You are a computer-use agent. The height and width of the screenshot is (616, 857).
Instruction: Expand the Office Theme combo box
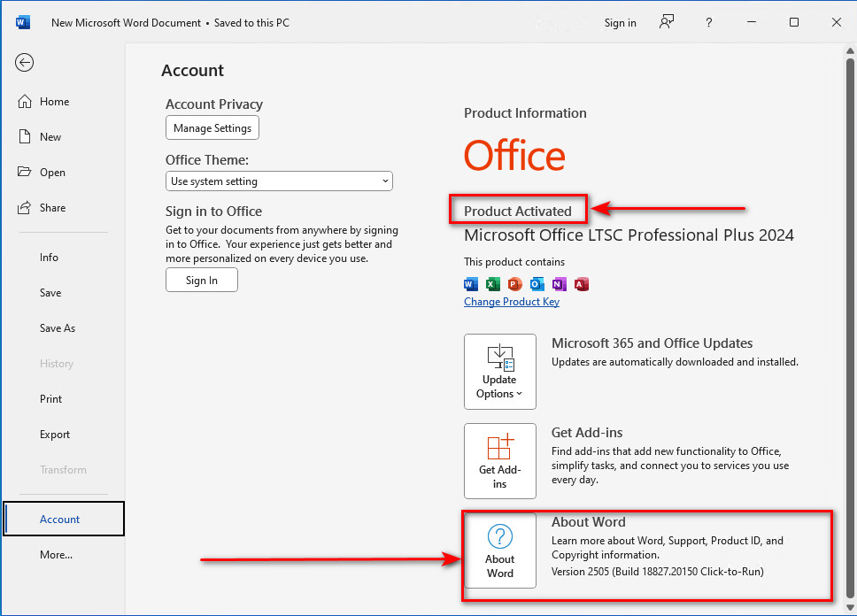coord(279,181)
